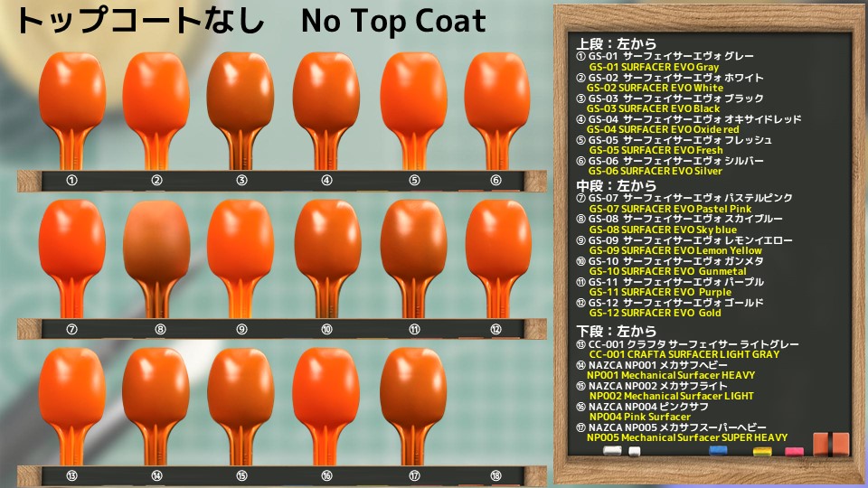Screen dimensions: 868x488
Task: Click 'GS-07 SURFACER EVO Pastel Pink' text
Action: 670,209
